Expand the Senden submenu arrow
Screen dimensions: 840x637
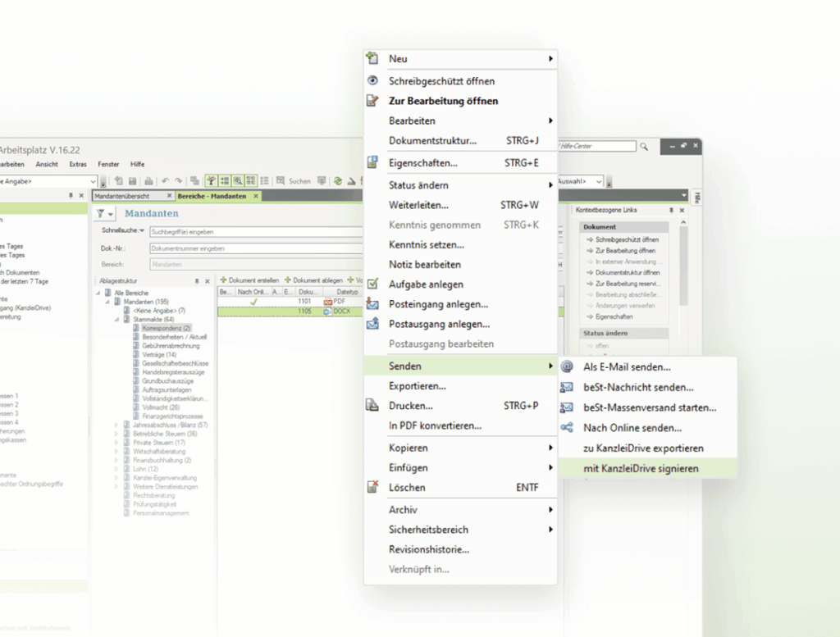[x=551, y=366]
